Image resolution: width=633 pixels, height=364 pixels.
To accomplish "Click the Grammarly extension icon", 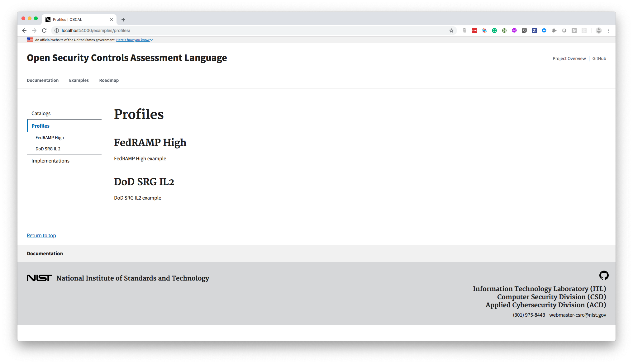I will tap(494, 31).
